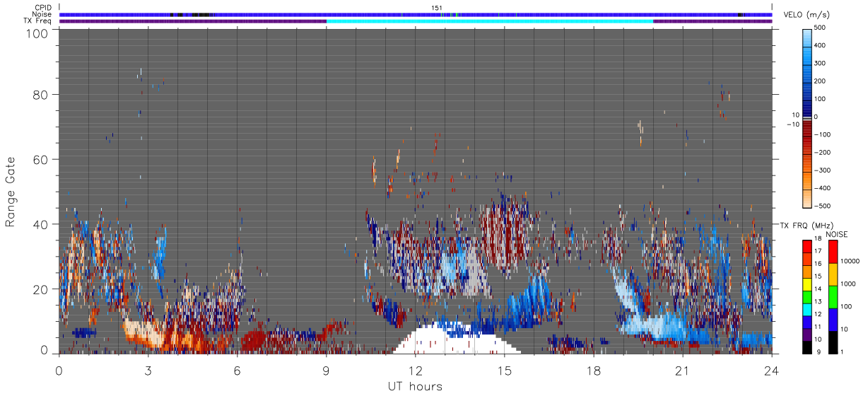Click the '300' tick on velocity scale
Screen dimensions: 868x401
tap(821, 63)
